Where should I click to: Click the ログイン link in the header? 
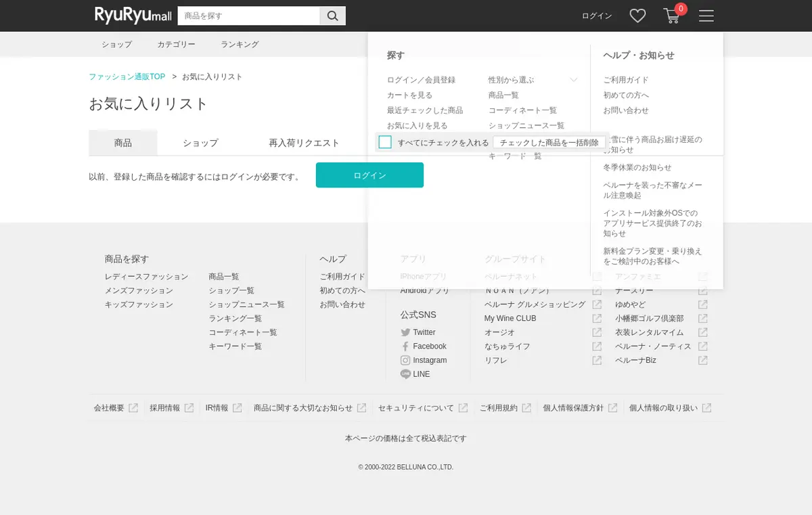coord(597,16)
